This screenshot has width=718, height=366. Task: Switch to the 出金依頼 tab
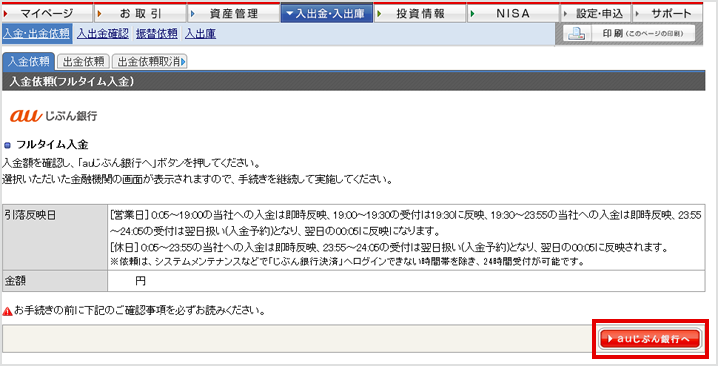pos(83,61)
